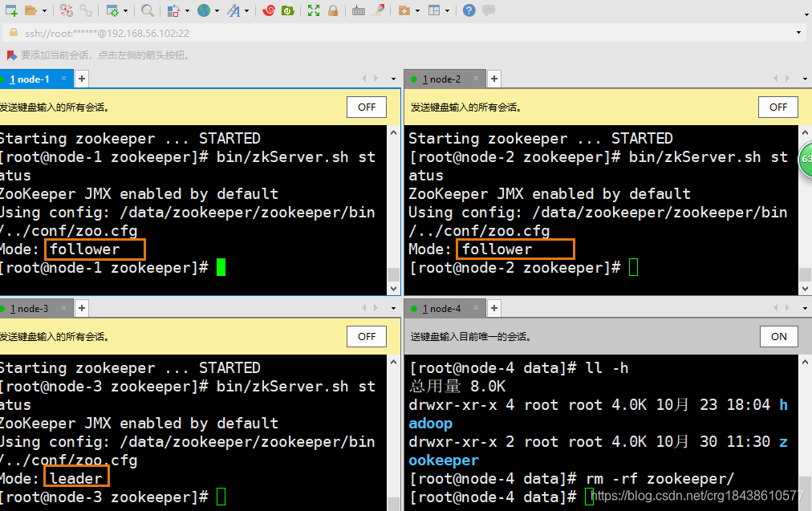Open the keyboard mapping icon
Image resolution: width=812 pixels, height=511 pixels.
[x=359, y=10]
